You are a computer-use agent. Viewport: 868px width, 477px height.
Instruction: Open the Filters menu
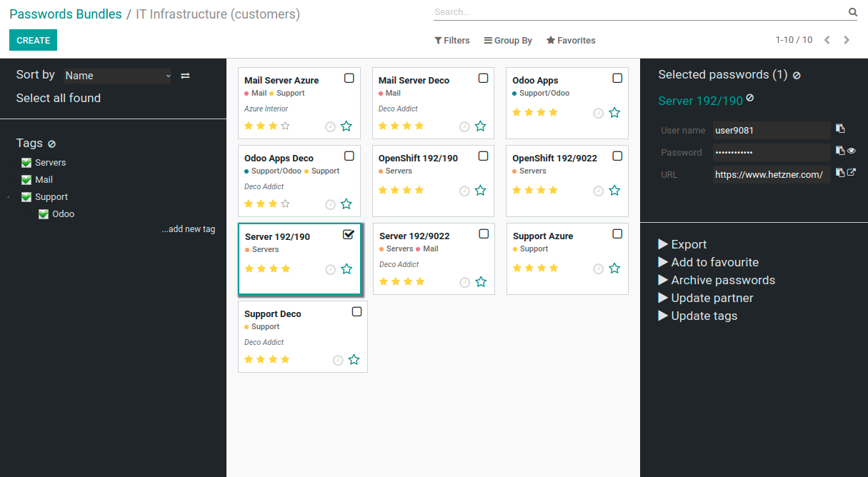point(452,41)
